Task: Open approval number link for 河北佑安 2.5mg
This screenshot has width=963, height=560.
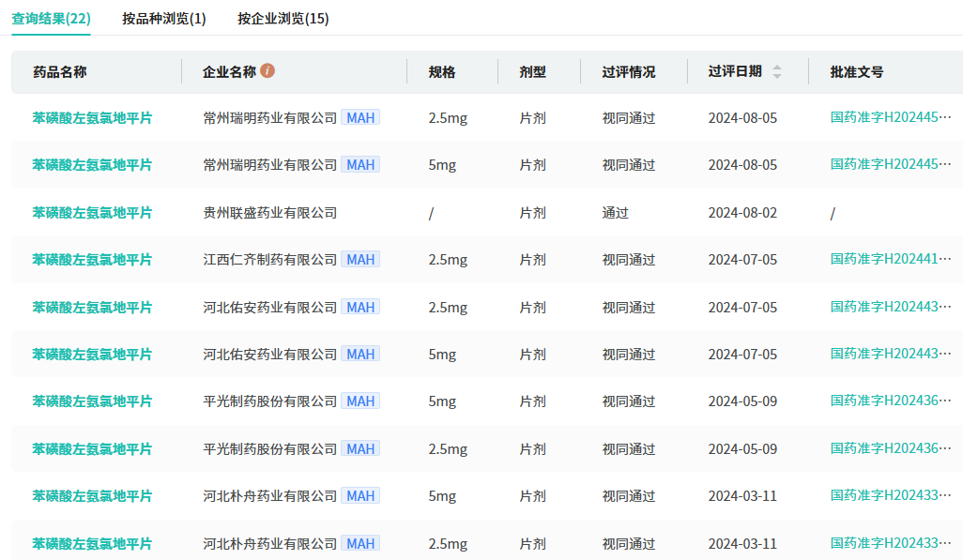Action: (x=891, y=307)
